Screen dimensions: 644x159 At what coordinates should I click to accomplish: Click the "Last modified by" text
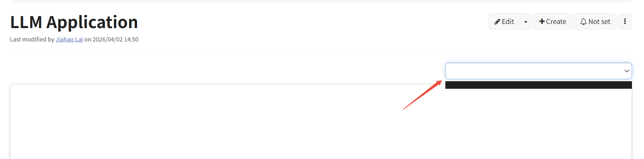tap(32, 39)
